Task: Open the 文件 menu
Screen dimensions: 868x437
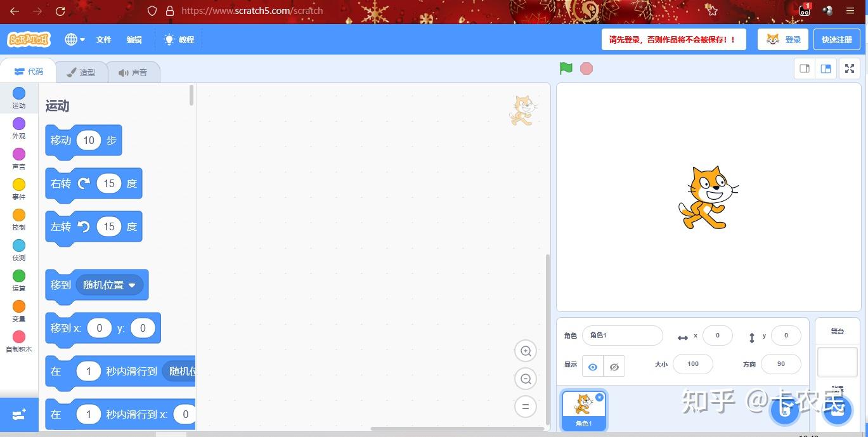Action: coord(103,39)
